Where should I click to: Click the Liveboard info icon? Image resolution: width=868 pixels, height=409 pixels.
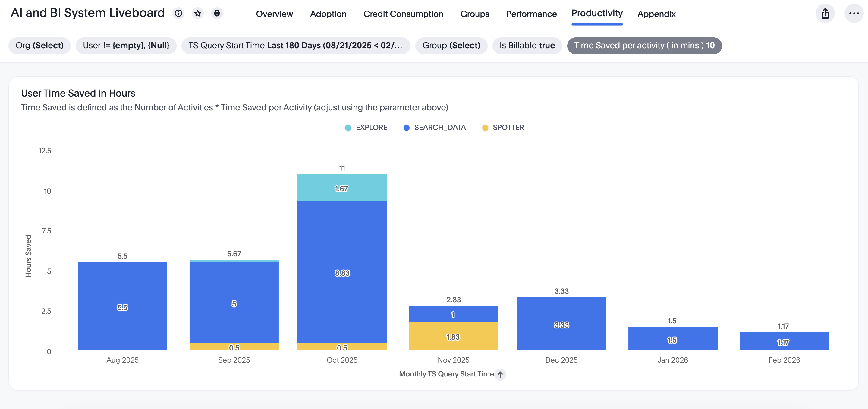click(178, 14)
